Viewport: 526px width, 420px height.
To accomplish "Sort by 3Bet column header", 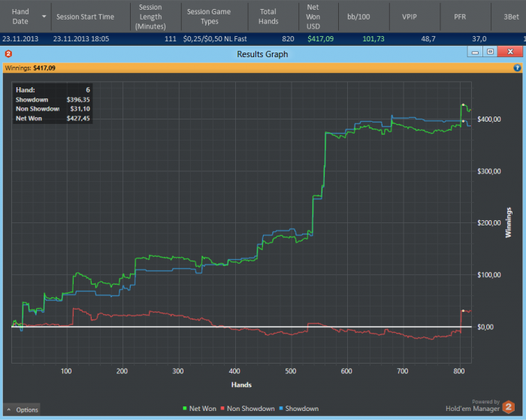I will (511, 17).
